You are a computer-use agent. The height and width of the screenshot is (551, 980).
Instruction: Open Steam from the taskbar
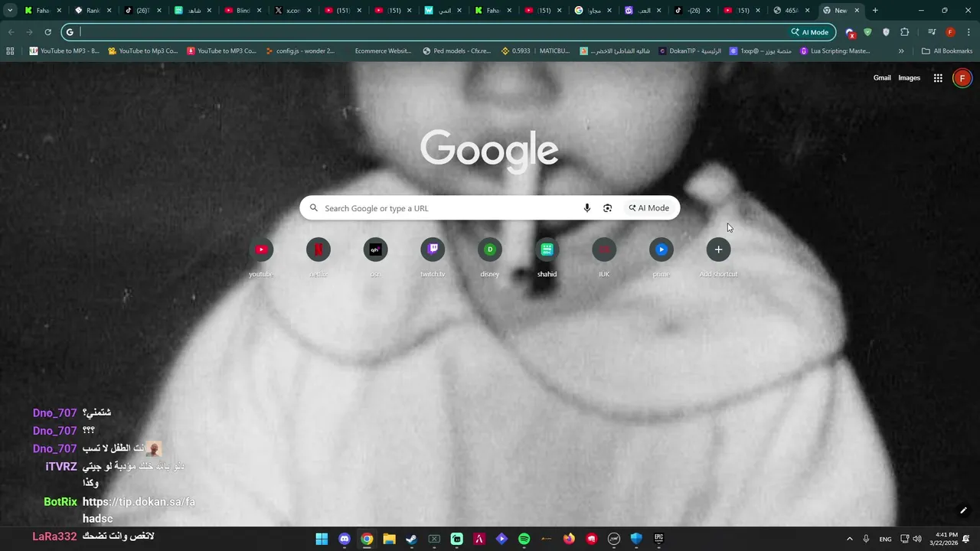point(411,539)
